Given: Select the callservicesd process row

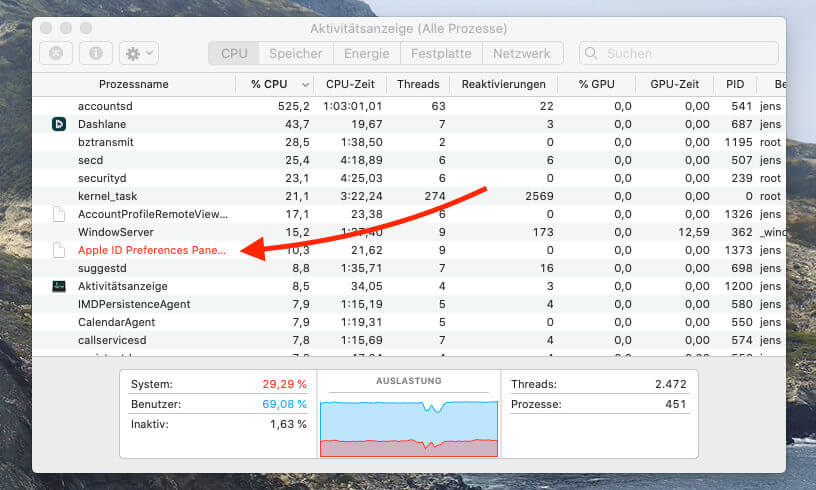Looking at the screenshot, I should click(x=409, y=340).
